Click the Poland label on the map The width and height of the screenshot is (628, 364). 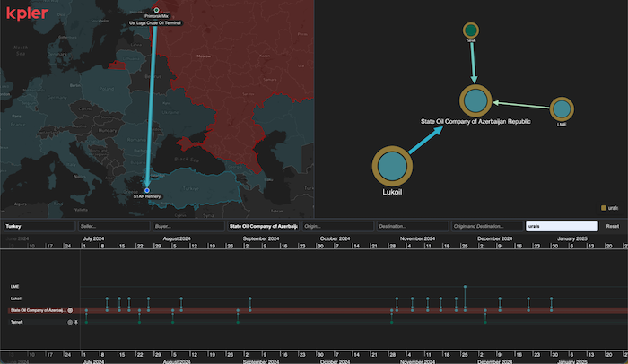pyautogui.click(x=106, y=89)
